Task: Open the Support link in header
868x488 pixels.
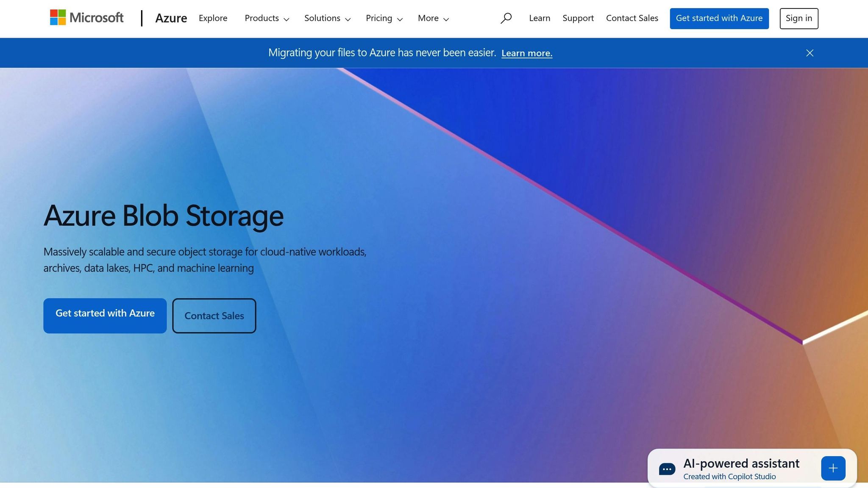Action: click(578, 18)
